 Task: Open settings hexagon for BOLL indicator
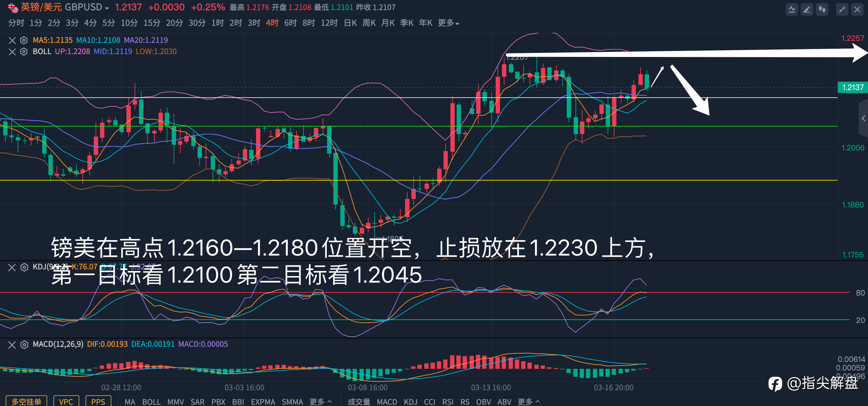tap(24, 52)
